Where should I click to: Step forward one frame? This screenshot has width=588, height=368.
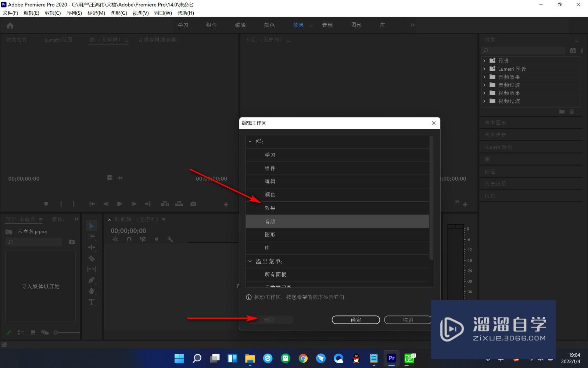(134, 204)
